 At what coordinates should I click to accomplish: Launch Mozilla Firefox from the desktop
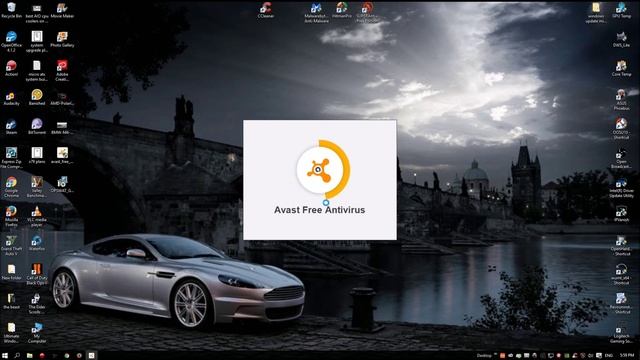11,216
